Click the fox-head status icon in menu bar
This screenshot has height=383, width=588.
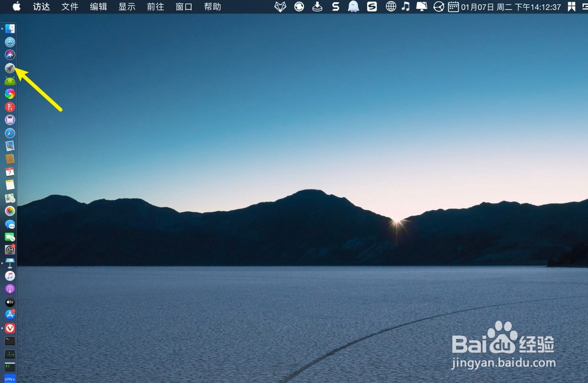pyautogui.click(x=280, y=6)
